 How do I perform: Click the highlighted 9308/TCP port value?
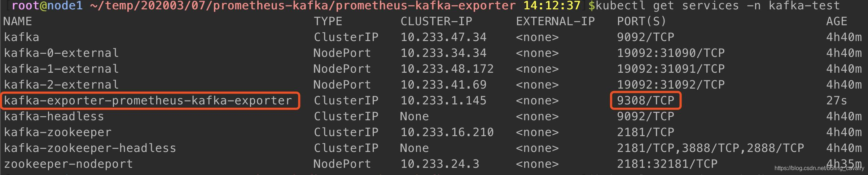coord(645,100)
